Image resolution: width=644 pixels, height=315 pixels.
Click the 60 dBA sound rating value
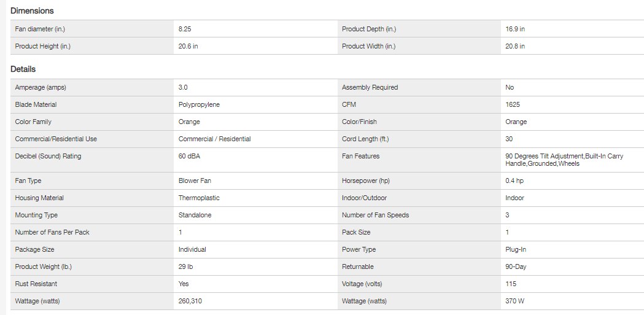[189, 156]
